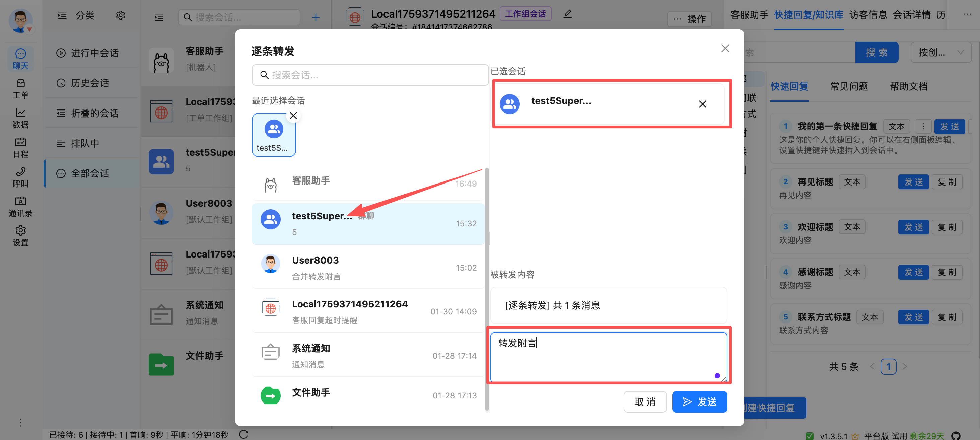980x440 pixels.
Task: Switch to the 访客信息 tab
Action: 868,15
